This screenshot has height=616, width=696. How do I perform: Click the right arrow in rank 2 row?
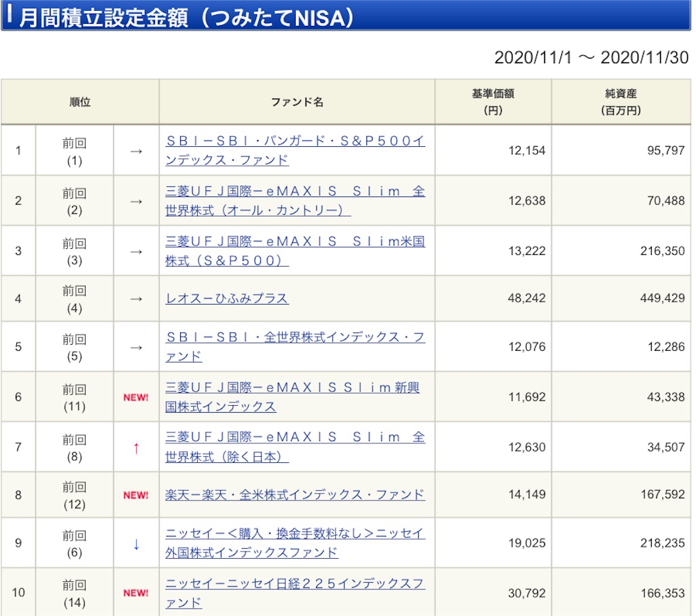coord(136,202)
